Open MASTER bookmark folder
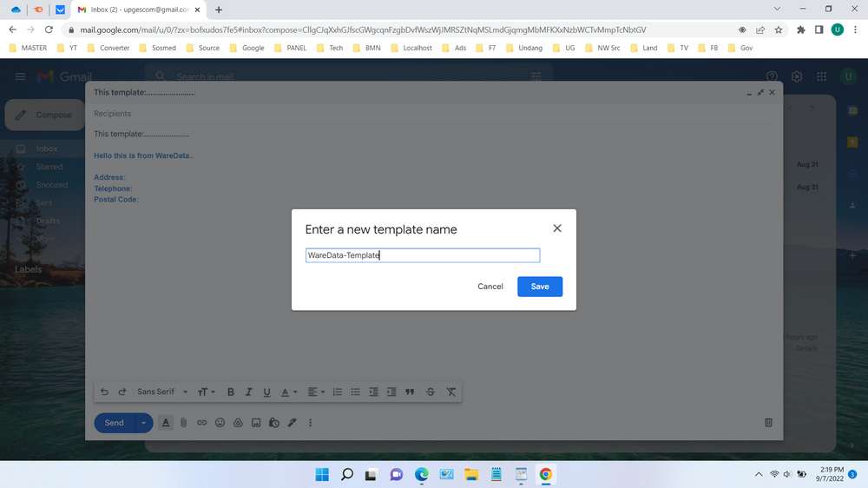Image resolution: width=868 pixels, height=488 pixels. [29, 48]
